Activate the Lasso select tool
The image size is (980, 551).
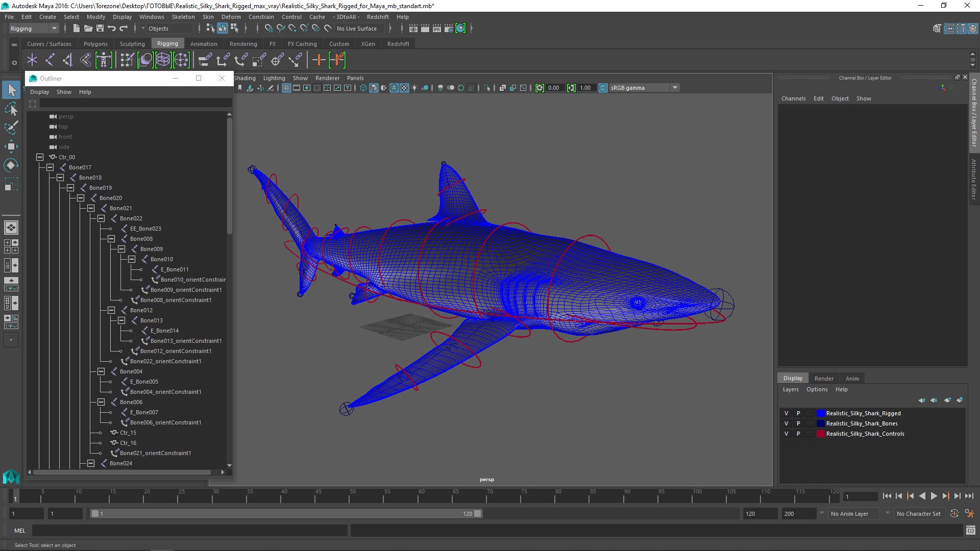tap(11, 109)
